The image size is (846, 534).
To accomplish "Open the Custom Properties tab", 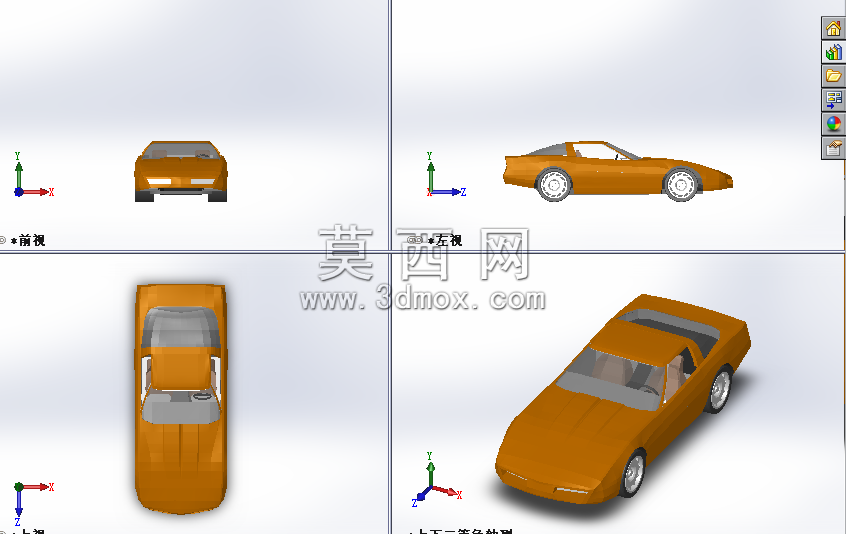I will coord(833,148).
